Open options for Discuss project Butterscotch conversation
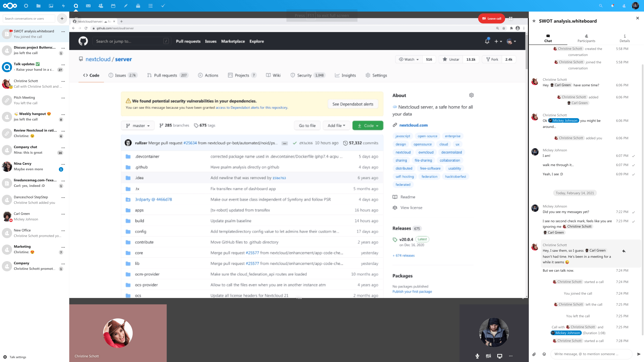 tap(63, 48)
